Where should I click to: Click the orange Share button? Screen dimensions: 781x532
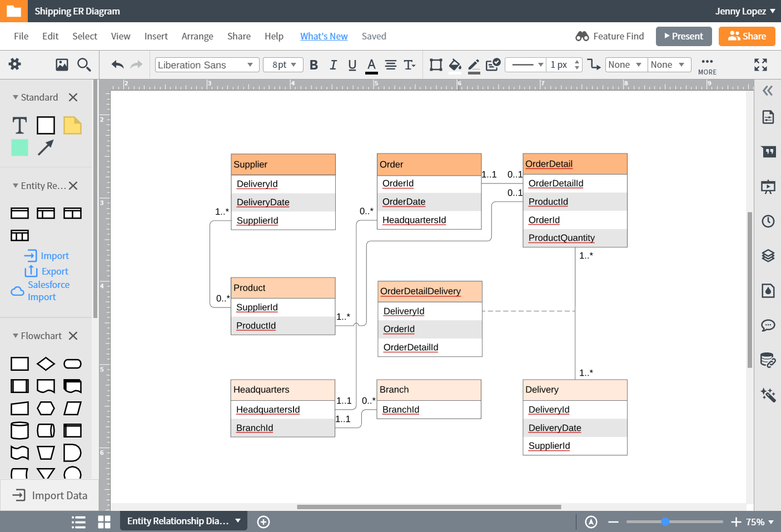pyautogui.click(x=747, y=36)
